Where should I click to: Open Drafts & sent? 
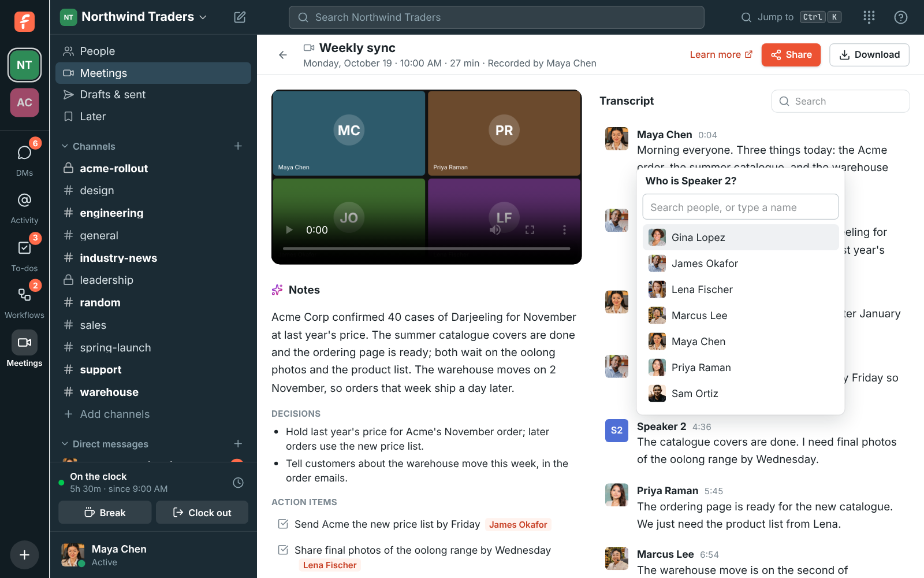click(153, 95)
